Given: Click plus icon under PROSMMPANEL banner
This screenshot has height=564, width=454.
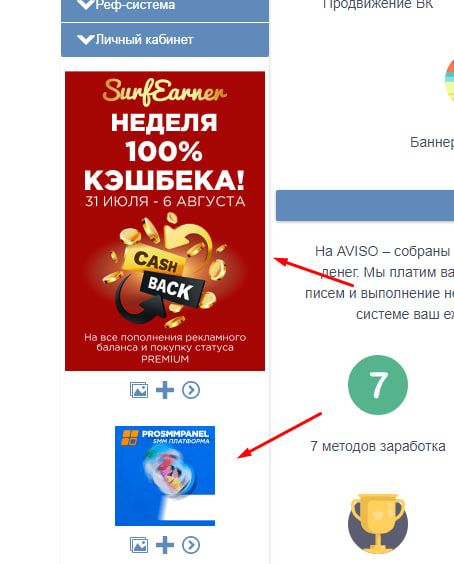Looking at the screenshot, I should click(x=165, y=545).
